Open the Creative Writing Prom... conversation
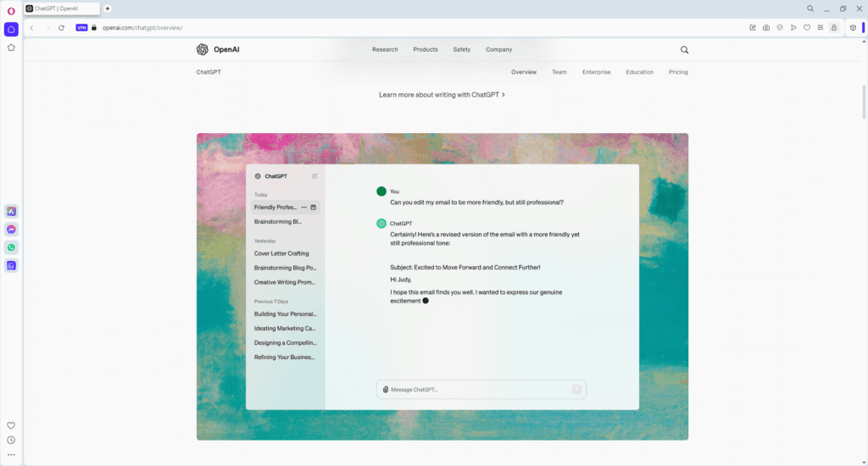The width and height of the screenshot is (868, 466). [x=285, y=282]
